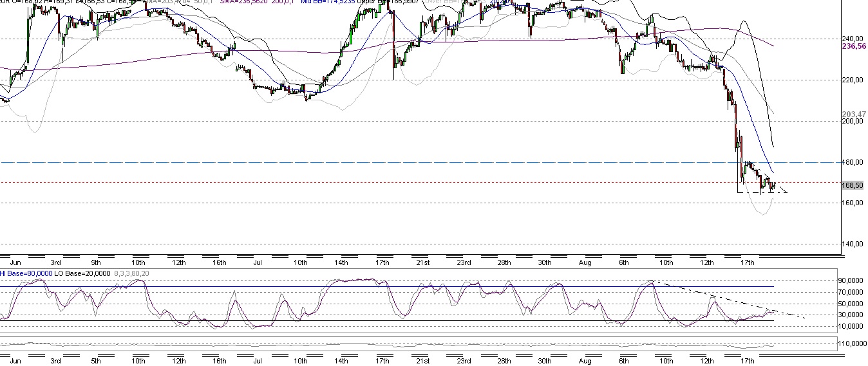
Task: Click the 110,0000 label in bottom panel
Action: (853, 344)
